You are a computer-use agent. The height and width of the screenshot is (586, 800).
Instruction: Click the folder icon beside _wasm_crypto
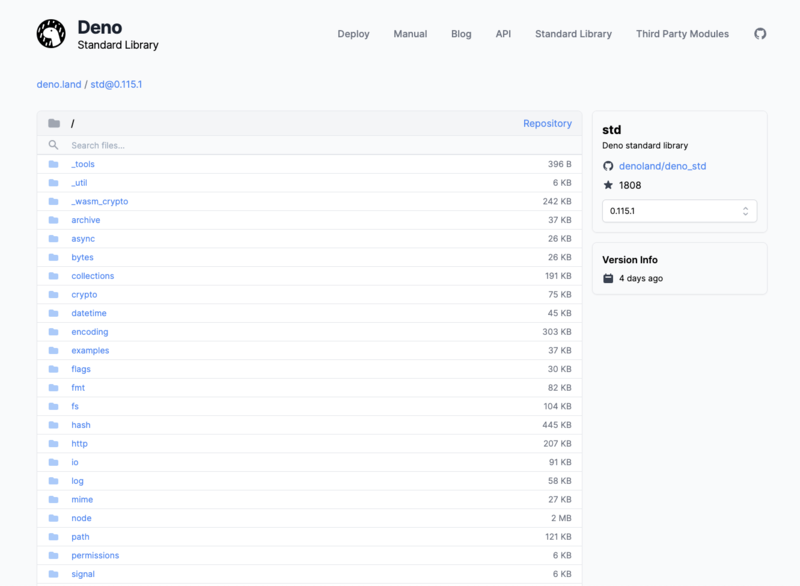[54, 201]
